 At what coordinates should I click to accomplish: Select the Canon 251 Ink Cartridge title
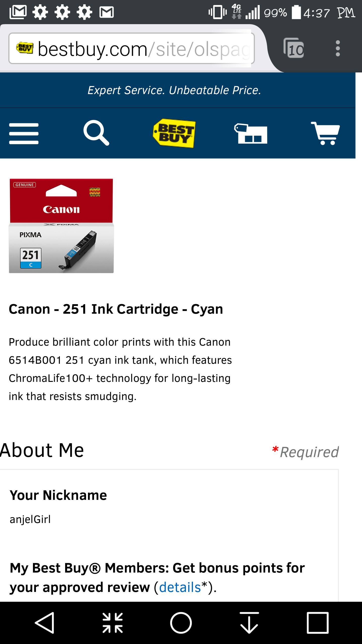coord(116,309)
